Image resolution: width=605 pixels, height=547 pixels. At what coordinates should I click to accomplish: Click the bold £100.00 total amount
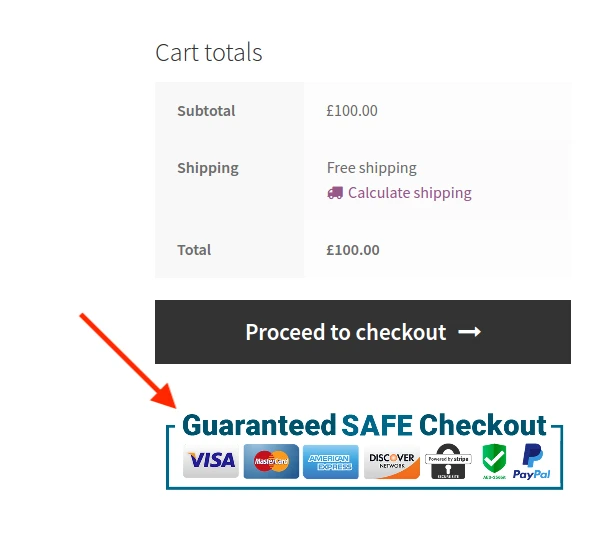pyautogui.click(x=353, y=250)
